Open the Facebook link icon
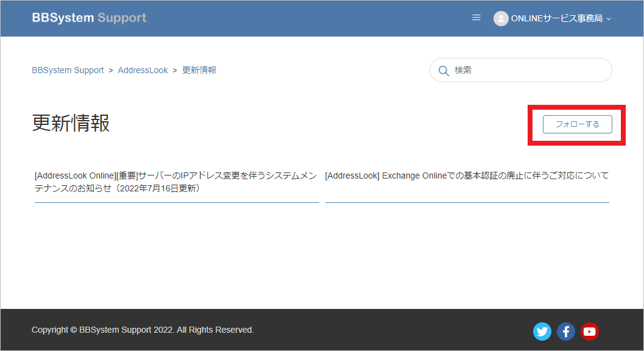The width and height of the screenshot is (644, 351). point(566,331)
